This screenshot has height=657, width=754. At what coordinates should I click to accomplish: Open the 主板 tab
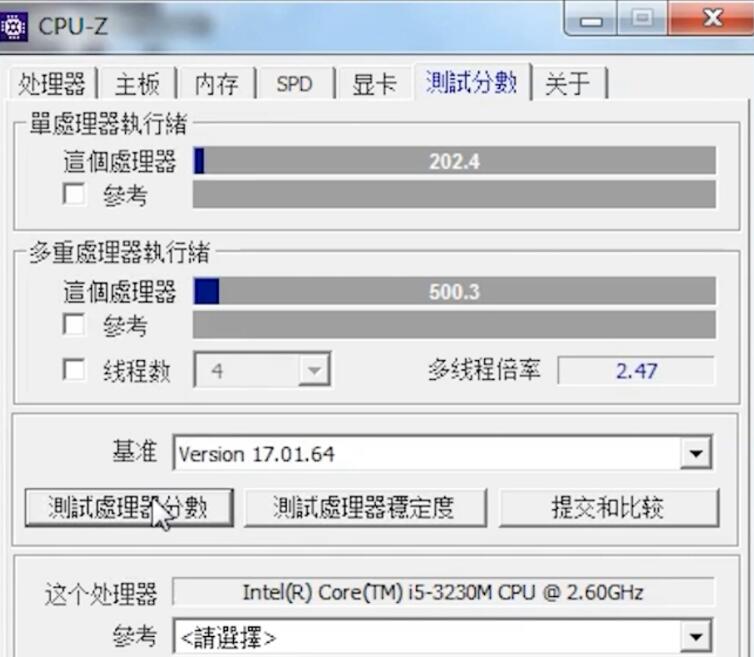[x=138, y=84]
